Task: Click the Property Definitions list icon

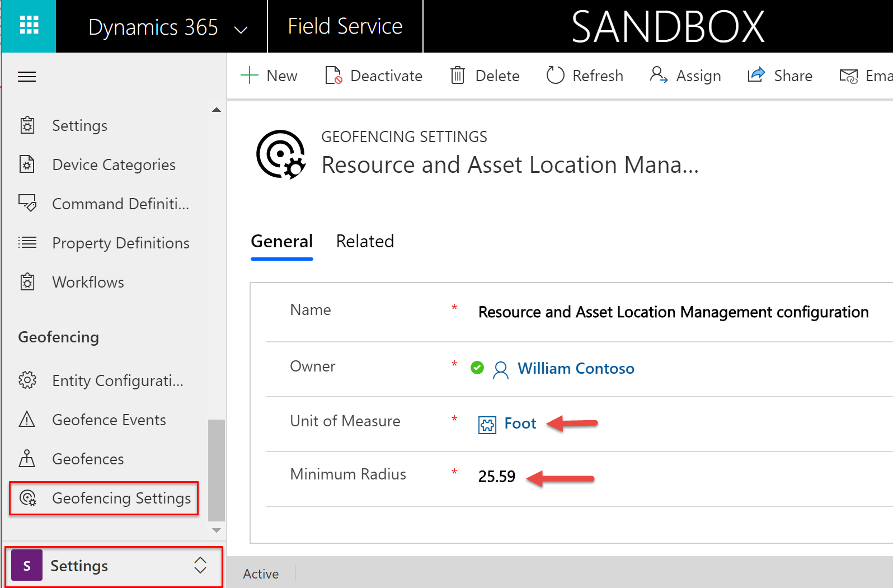Action: click(x=27, y=242)
